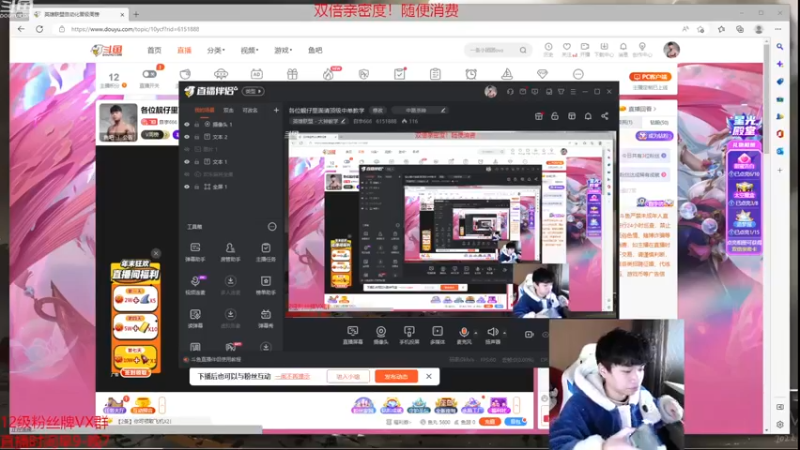Open browser favorites star icon
The height and width of the screenshot is (450, 800).
(x=721, y=29)
